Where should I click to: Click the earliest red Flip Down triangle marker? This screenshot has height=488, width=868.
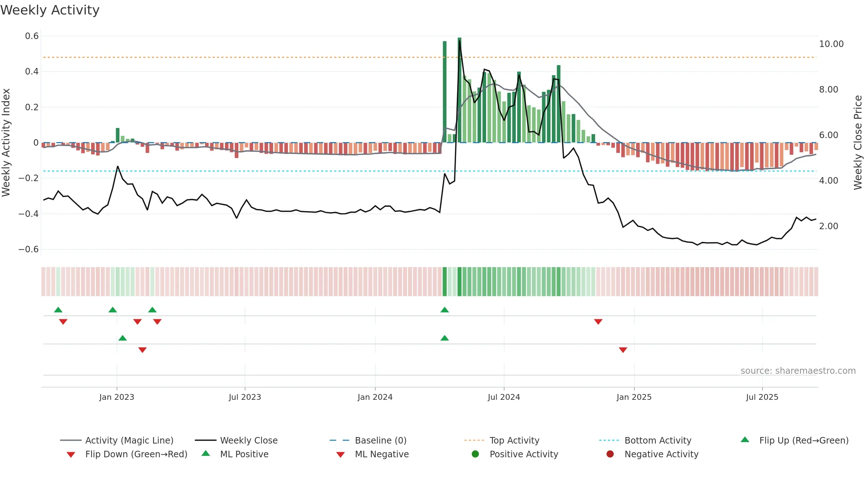click(x=63, y=322)
